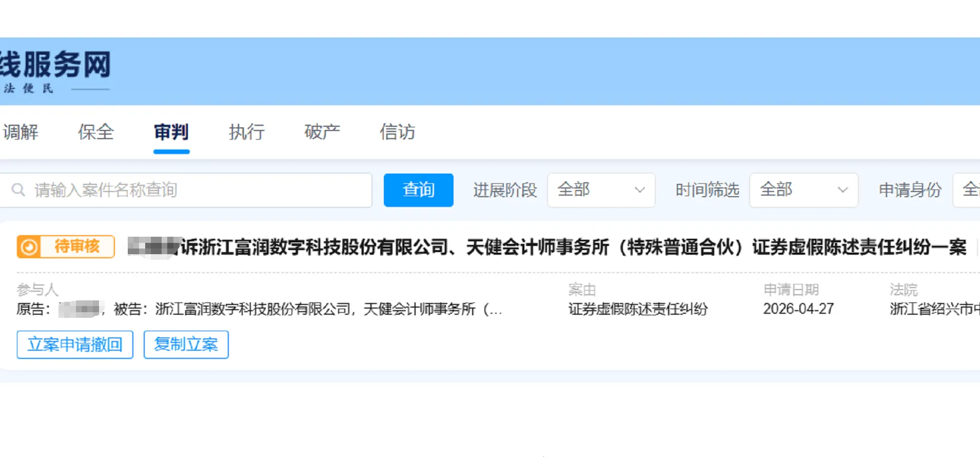The image size is (980, 457).
Task: Click the search magnifier icon in the case field
Action: tap(18, 190)
